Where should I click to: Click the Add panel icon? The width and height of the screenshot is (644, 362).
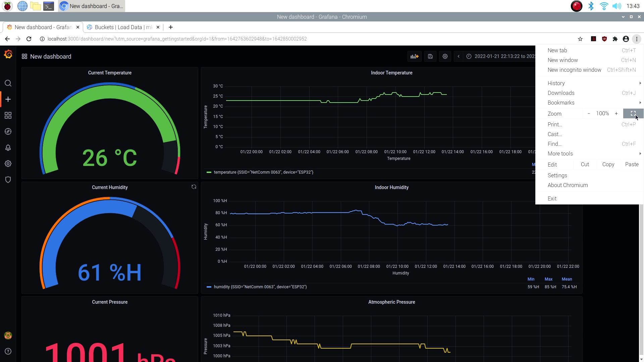(x=415, y=56)
